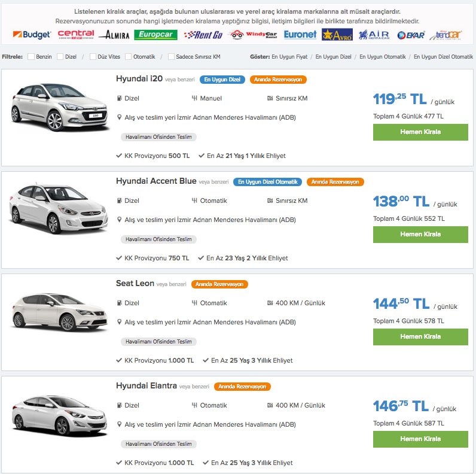The height and width of the screenshot is (474, 476).
Task: Click Anında Rezervasyon badge on Hyundai i20
Action: [278, 80]
